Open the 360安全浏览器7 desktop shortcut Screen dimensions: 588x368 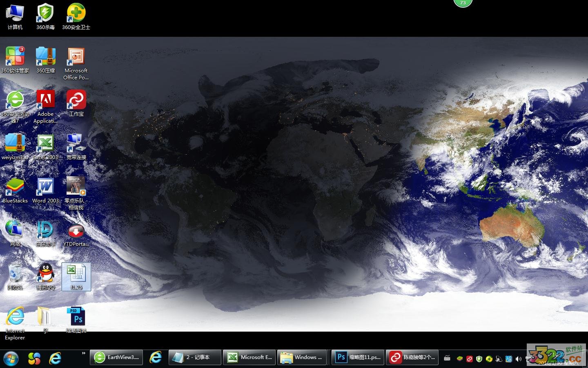click(x=15, y=107)
